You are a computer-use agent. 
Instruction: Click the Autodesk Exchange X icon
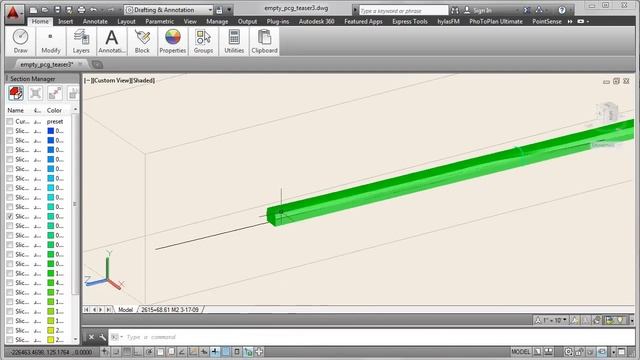[x=527, y=10]
